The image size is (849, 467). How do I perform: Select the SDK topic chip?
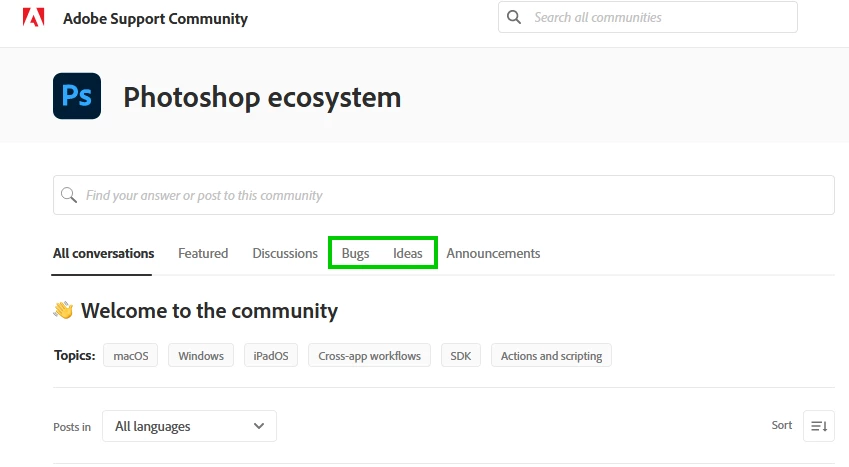click(461, 355)
